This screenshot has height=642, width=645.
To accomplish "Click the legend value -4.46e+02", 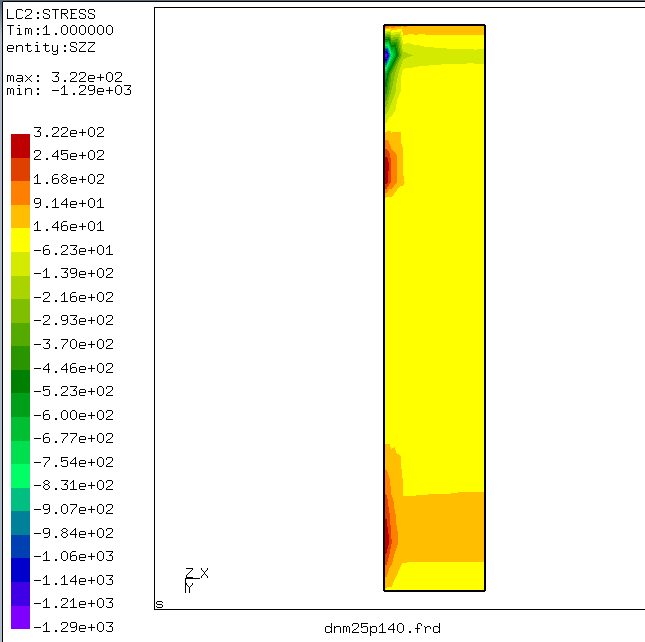I will tap(73, 368).
